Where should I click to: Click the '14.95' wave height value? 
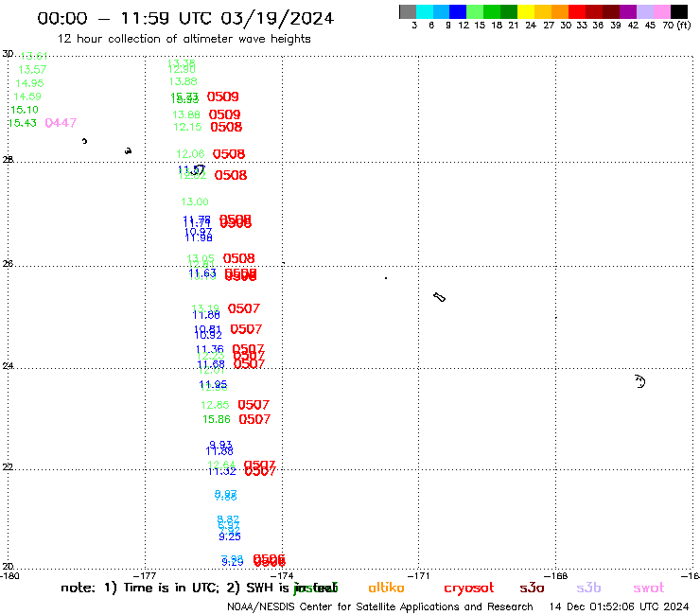coord(29,83)
